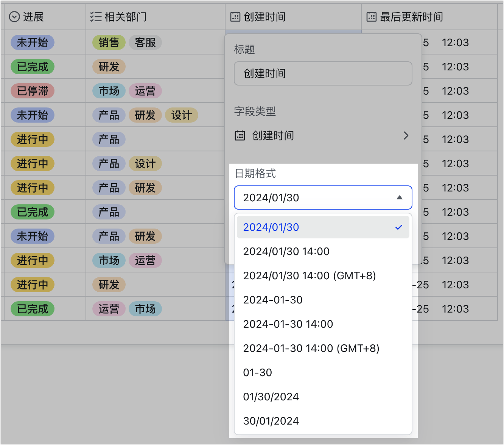Choose 2024/01/30 14:00 (GMT+8) format
The width and height of the screenshot is (504, 445).
[x=323, y=275]
